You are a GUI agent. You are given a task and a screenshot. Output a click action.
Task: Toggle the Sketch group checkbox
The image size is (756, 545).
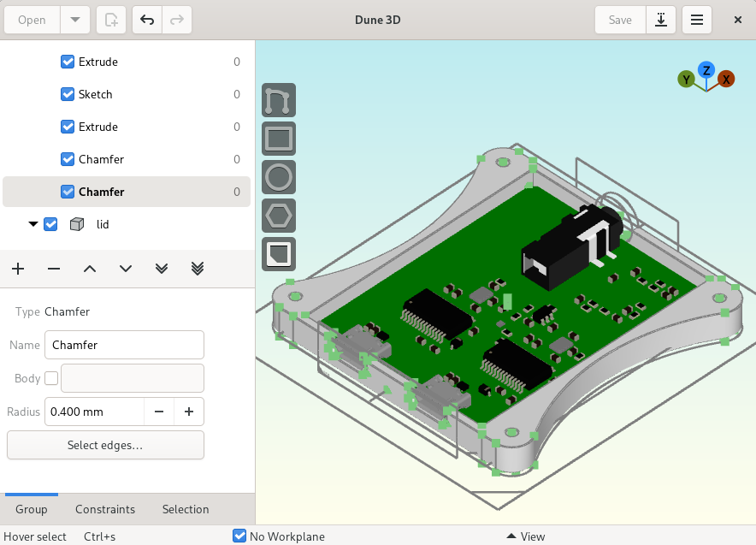[x=68, y=94]
